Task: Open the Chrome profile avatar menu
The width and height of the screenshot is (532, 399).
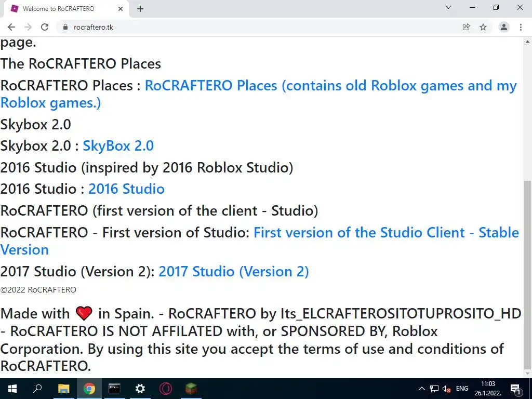Action: click(504, 27)
